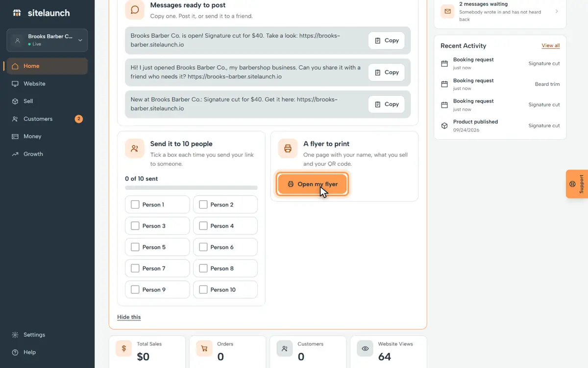The height and width of the screenshot is (368, 588).
Task: Tick the Person 9 checkbox
Action: pyautogui.click(x=135, y=289)
